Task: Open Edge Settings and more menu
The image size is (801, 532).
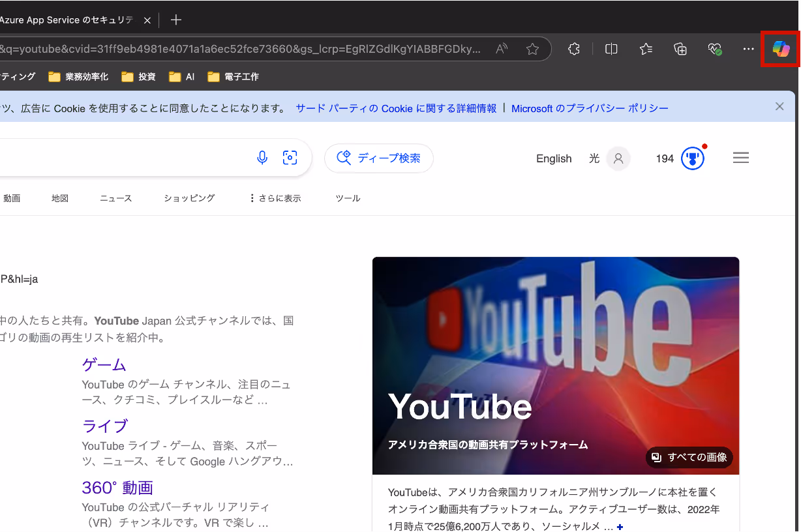Action: point(748,49)
